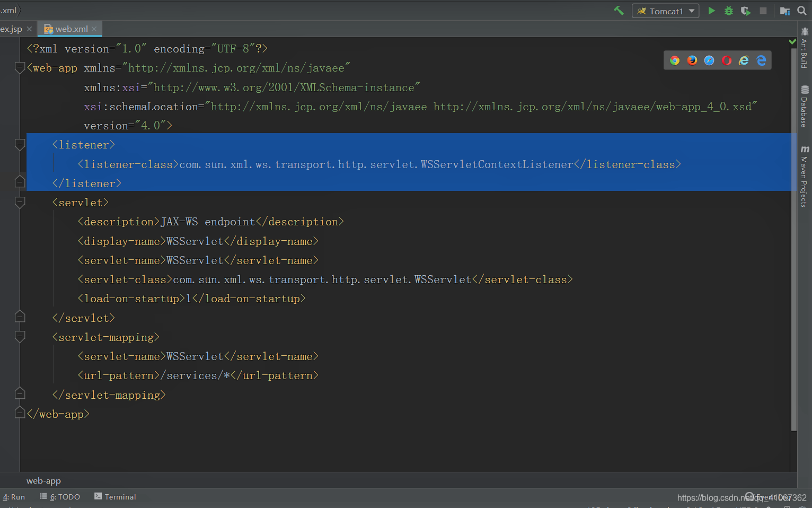Collapse the web-app opening tag fold
This screenshot has width=812, height=508.
(20, 68)
